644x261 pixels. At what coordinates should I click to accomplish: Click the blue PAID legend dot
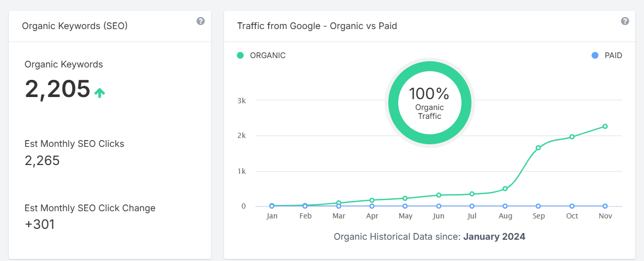click(x=595, y=56)
